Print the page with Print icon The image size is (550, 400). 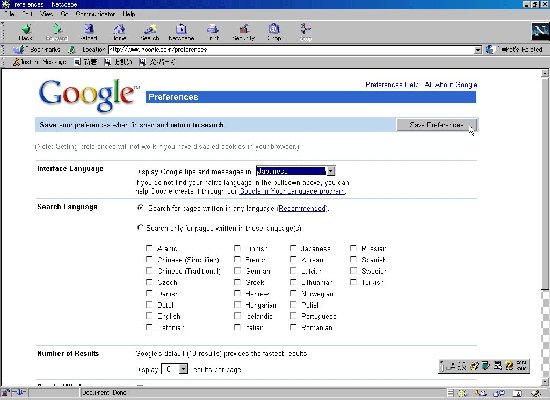tap(213, 32)
